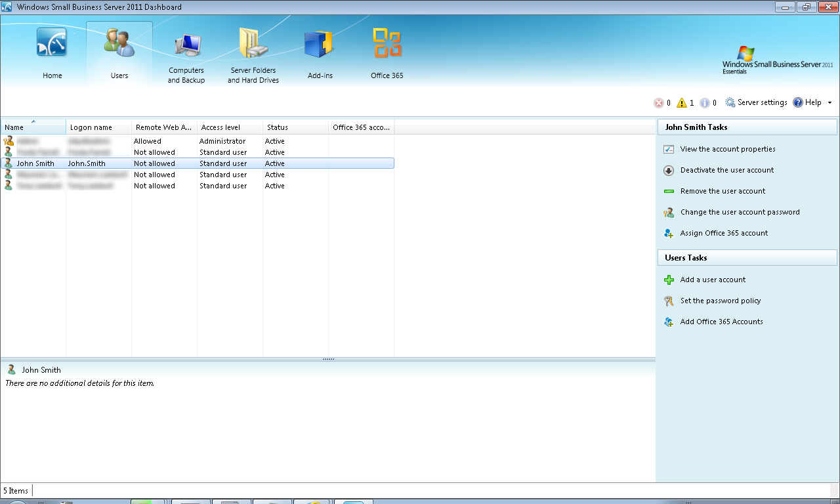Select Remove the user account
This screenshot has height=504, width=840.
(x=723, y=192)
